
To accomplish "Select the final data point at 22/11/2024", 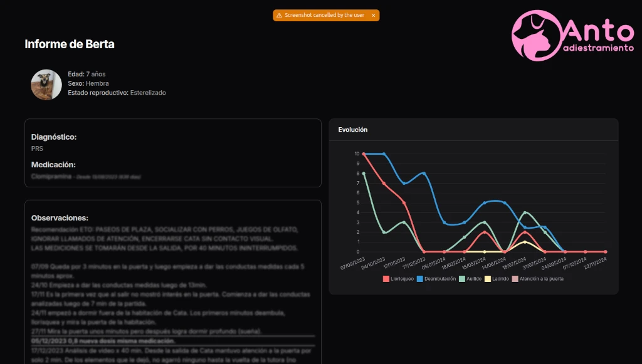I will [605, 252].
